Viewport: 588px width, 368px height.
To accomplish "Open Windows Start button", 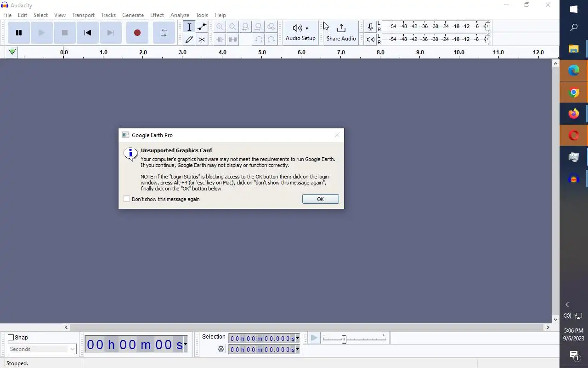I will tap(573, 9).
